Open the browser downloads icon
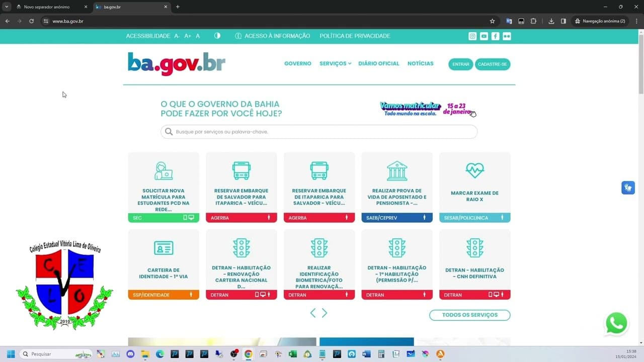 [x=551, y=21]
